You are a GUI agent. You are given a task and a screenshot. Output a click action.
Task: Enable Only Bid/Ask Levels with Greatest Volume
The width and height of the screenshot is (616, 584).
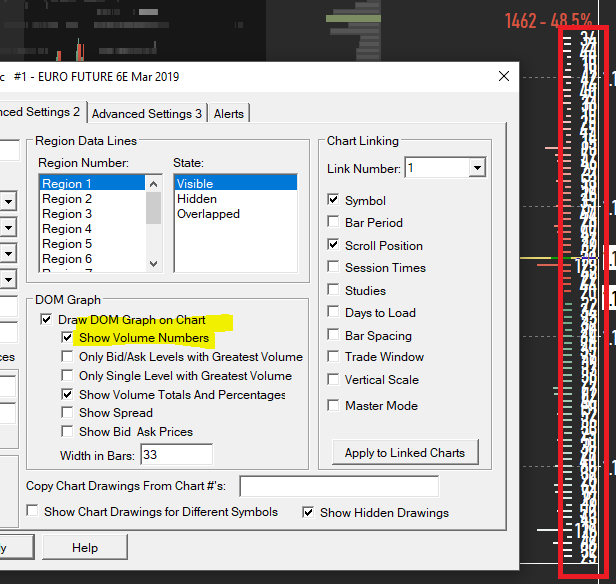tap(67, 357)
